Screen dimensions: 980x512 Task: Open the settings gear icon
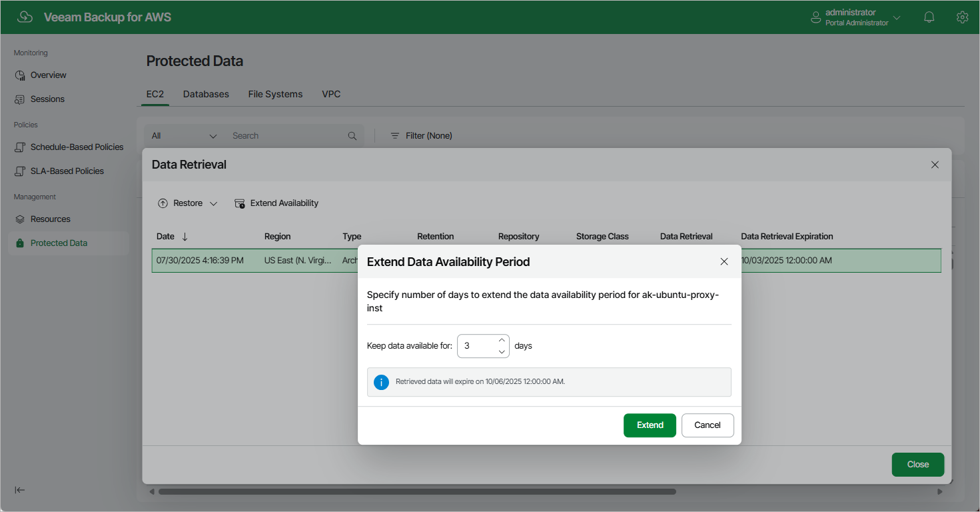click(962, 17)
